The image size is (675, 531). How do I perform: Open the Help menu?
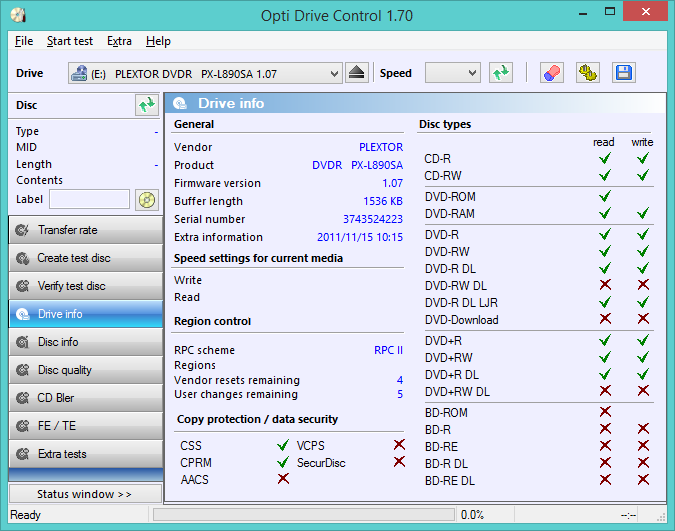point(158,41)
